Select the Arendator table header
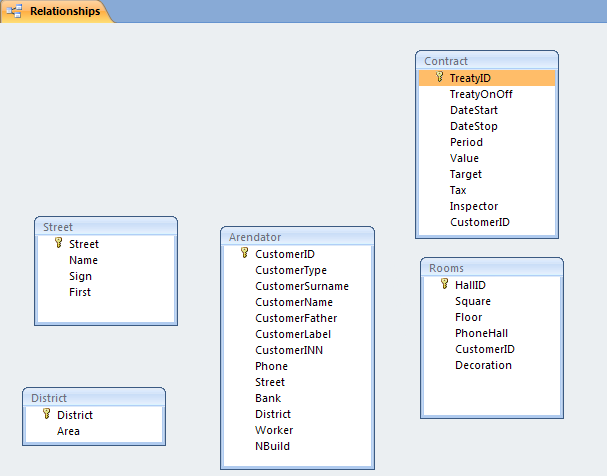The height and width of the screenshot is (476, 607). [297, 237]
